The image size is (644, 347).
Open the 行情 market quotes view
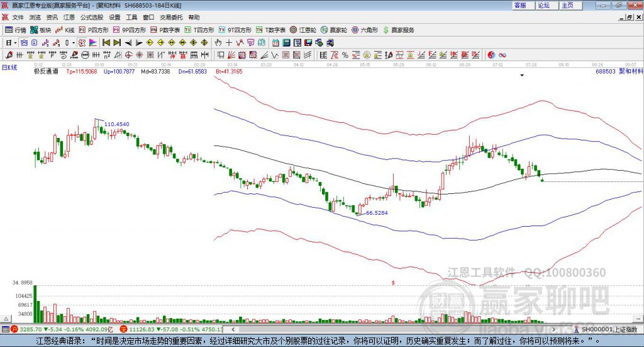click(16, 30)
